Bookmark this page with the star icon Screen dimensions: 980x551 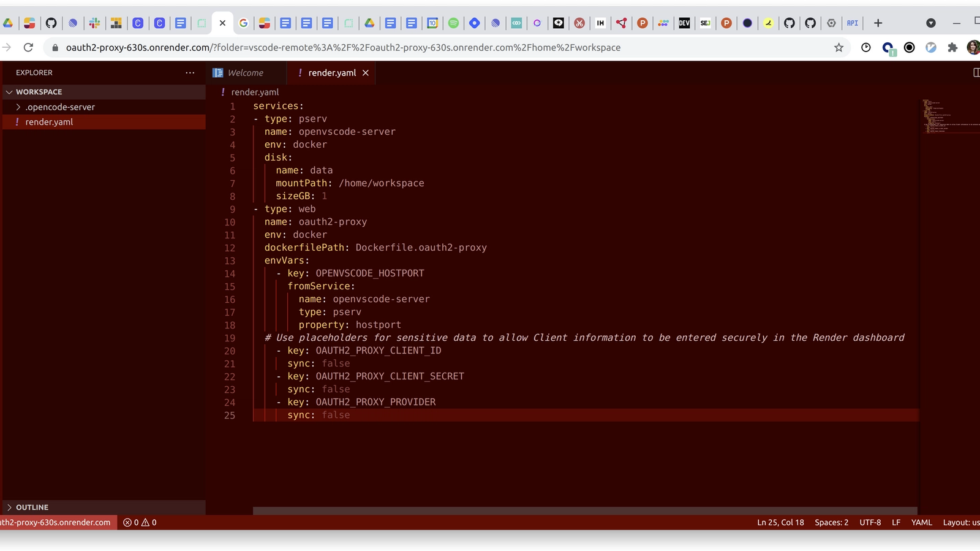tap(839, 47)
